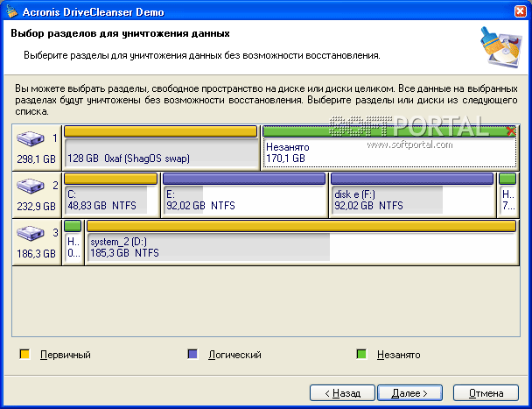Select the system_2 (D:) 185,3 GB partition

coord(301,243)
